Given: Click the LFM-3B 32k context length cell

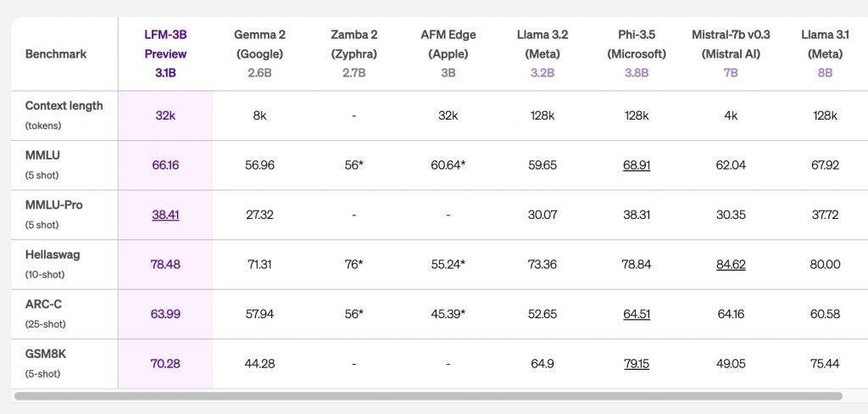Looking at the screenshot, I should point(165,115).
